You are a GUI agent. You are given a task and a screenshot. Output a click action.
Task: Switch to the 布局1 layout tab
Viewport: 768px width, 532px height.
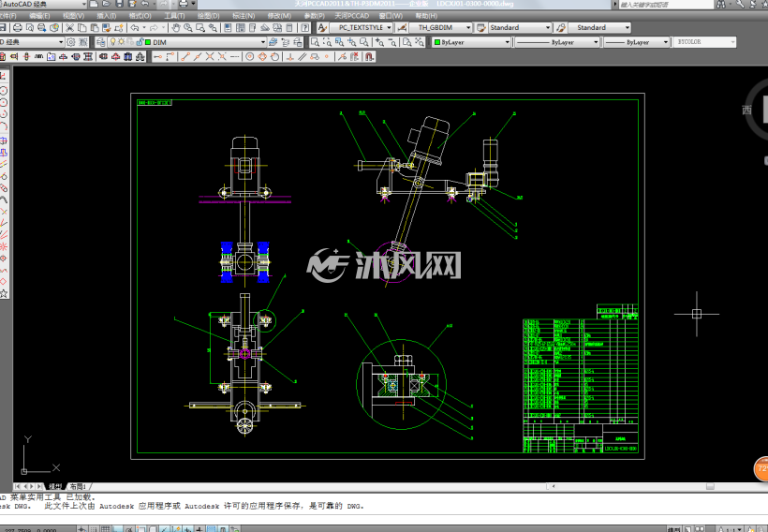[x=78, y=486]
